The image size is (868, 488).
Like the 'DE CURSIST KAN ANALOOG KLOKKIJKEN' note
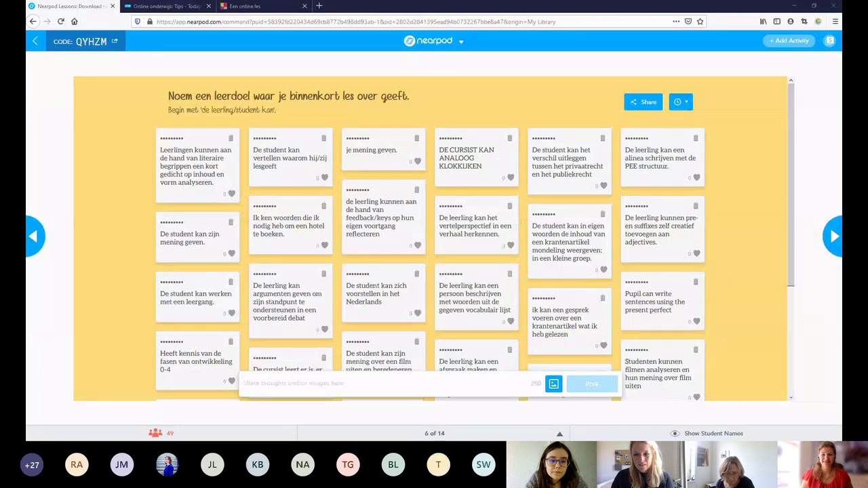pyautogui.click(x=511, y=178)
